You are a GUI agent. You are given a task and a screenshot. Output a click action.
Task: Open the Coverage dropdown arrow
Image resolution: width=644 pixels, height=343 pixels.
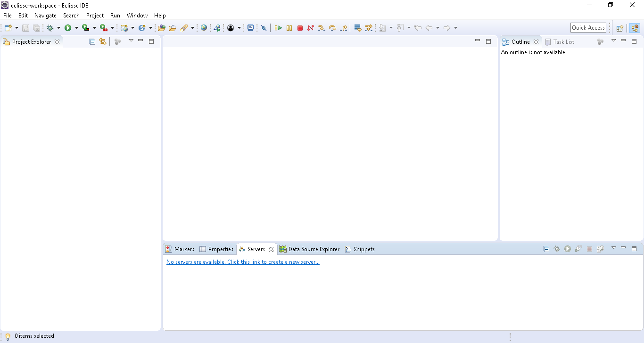tap(94, 28)
